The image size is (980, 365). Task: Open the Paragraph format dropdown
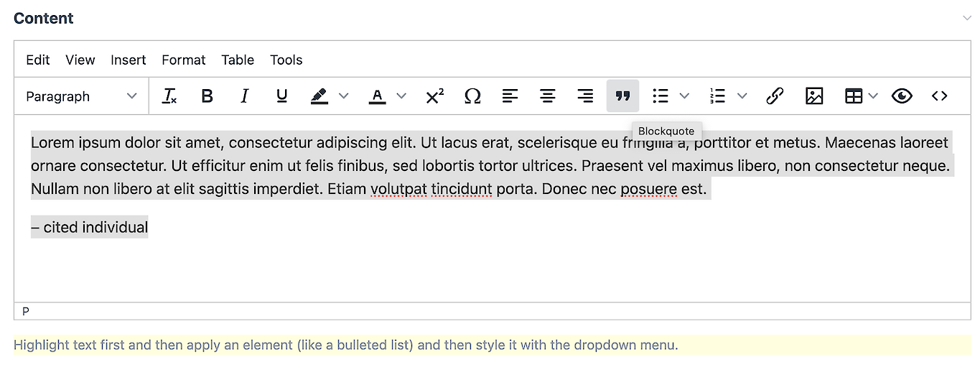(81, 96)
